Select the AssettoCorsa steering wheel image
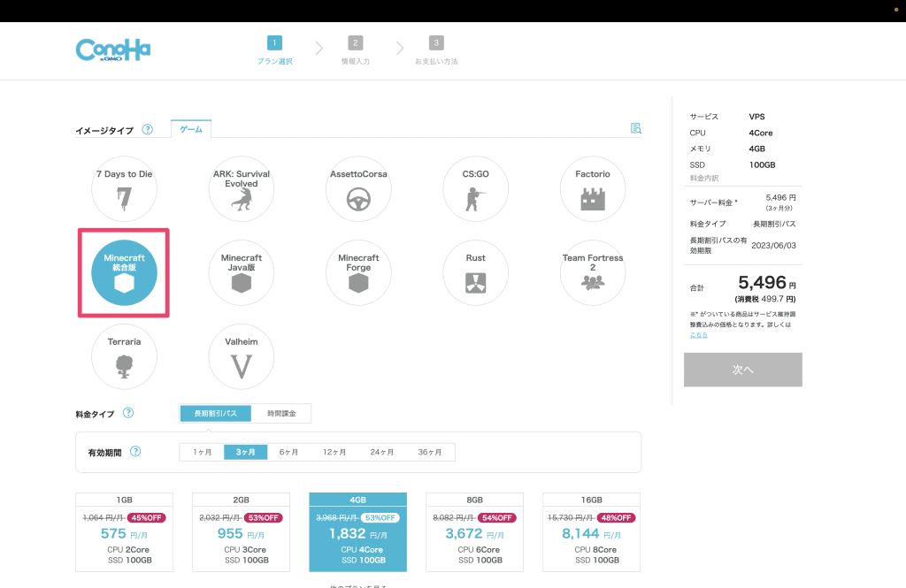The image size is (906, 588). tap(358, 189)
